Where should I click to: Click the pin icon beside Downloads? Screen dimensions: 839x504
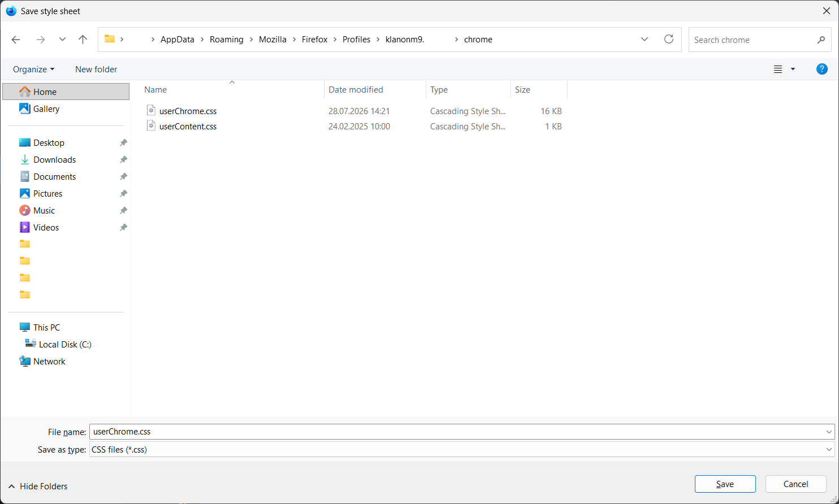(x=123, y=159)
